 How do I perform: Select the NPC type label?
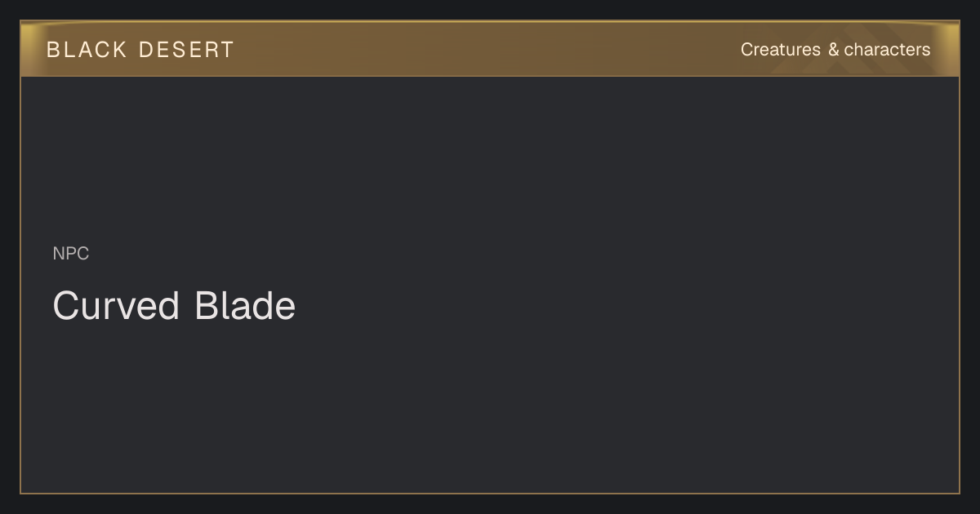tap(71, 254)
